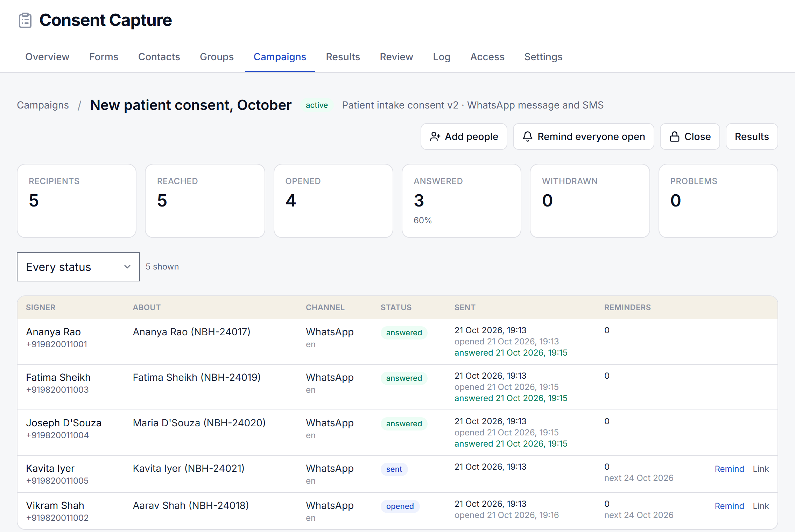Remind Vikram Shah
795x532 pixels.
pos(729,506)
